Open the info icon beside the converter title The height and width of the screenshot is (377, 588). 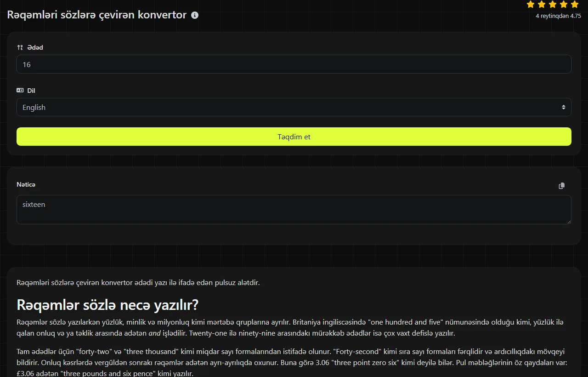point(195,15)
